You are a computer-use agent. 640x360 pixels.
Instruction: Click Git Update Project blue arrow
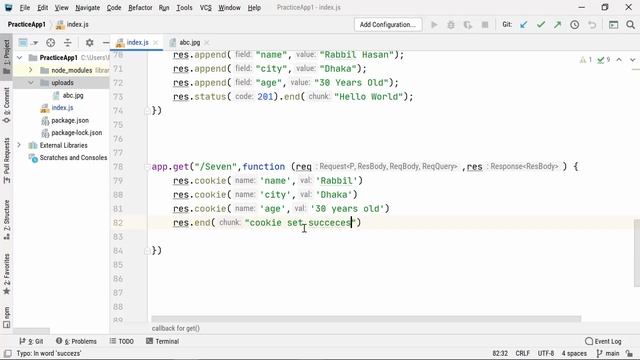524,25
